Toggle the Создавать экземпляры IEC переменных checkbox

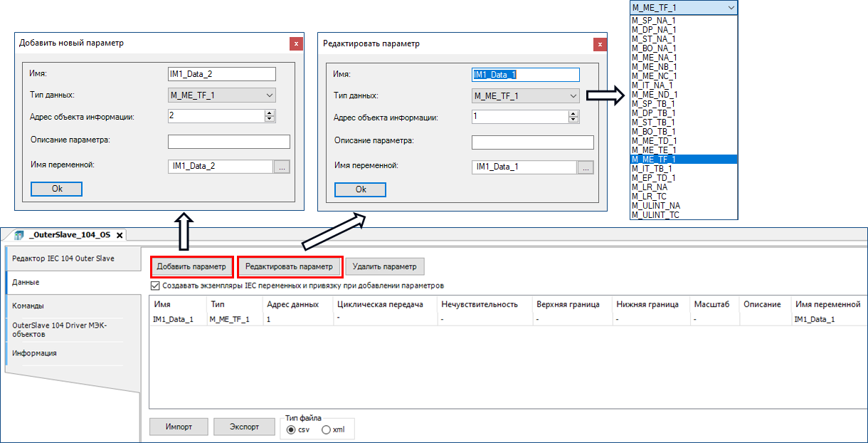click(x=156, y=286)
